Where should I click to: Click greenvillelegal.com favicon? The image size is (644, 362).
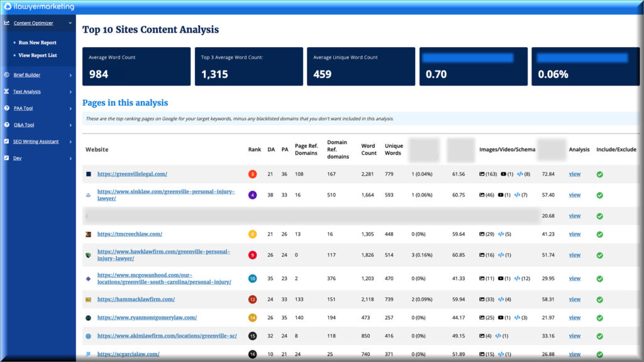[x=88, y=174]
